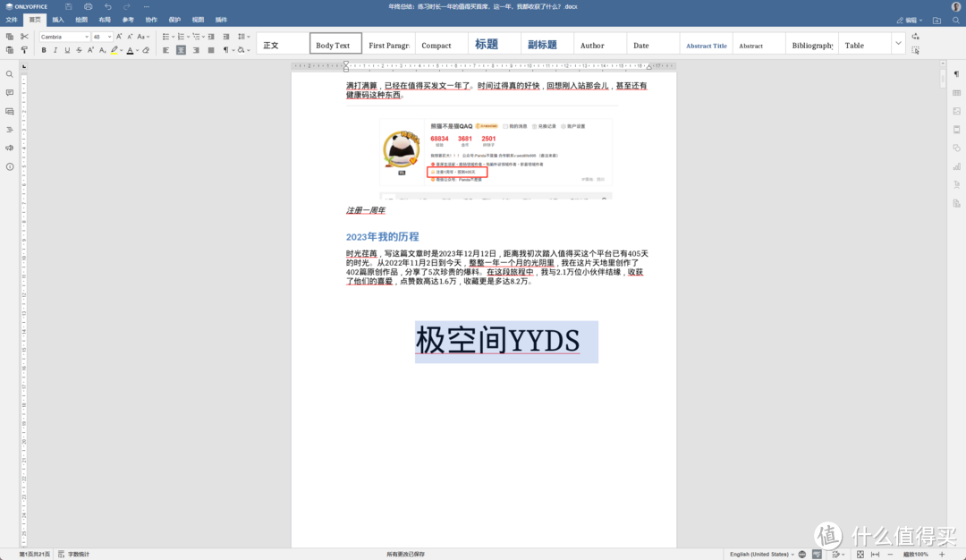Image resolution: width=966 pixels, height=560 pixels.
Task: Click the Undo arrow in title bar
Action: [x=107, y=6]
